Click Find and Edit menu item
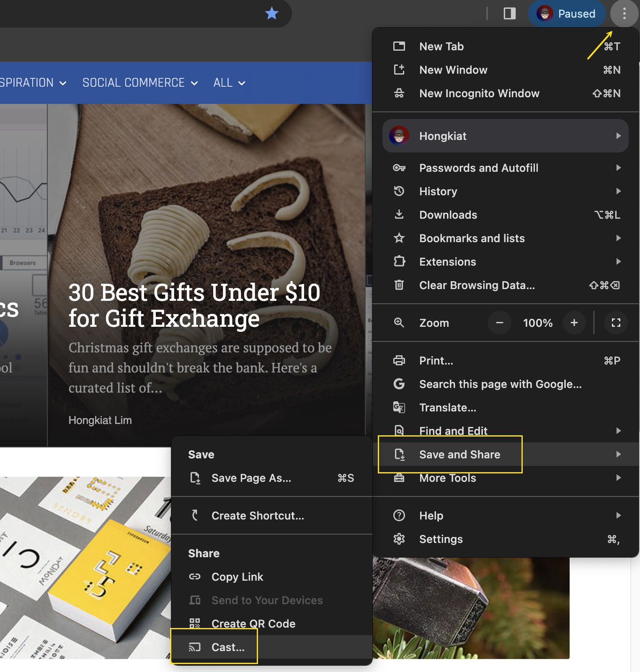Image resolution: width=640 pixels, height=672 pixels. [506, 431]
